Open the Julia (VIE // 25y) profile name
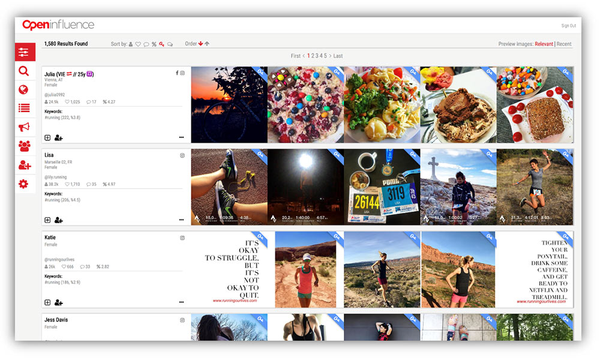This screenshot has height=364, width=600. [69, 74]
